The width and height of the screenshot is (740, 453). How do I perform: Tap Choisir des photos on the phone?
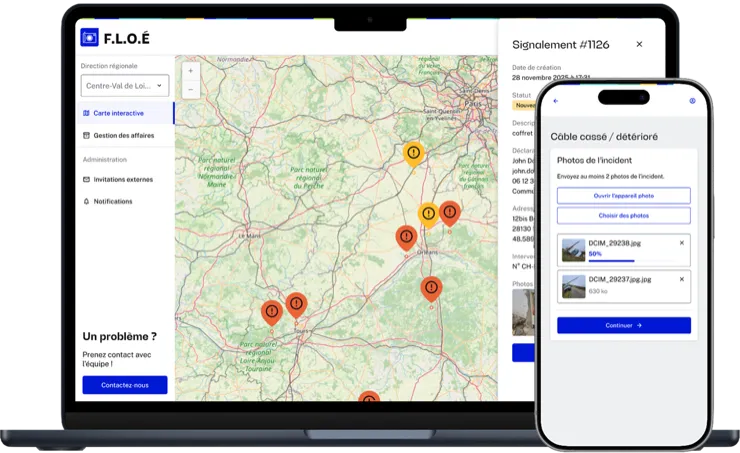click(x=623, y=216)
